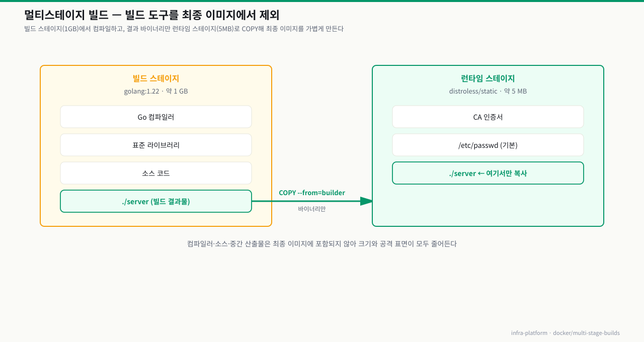This screenshot has width=644, height=342.
Task: Click the 'COPY --from=builder' label
Action: point(312,193)
